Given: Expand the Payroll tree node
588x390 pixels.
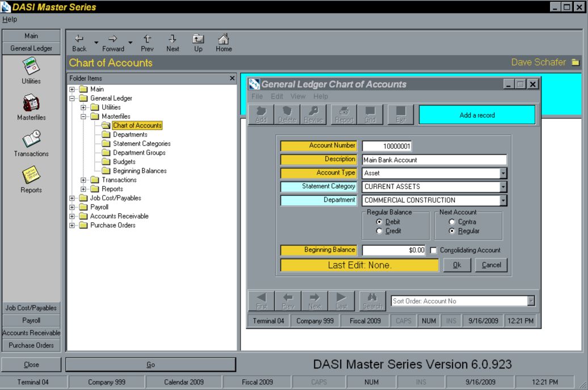Looking at the screenshot, I should (x=72, y=207).
